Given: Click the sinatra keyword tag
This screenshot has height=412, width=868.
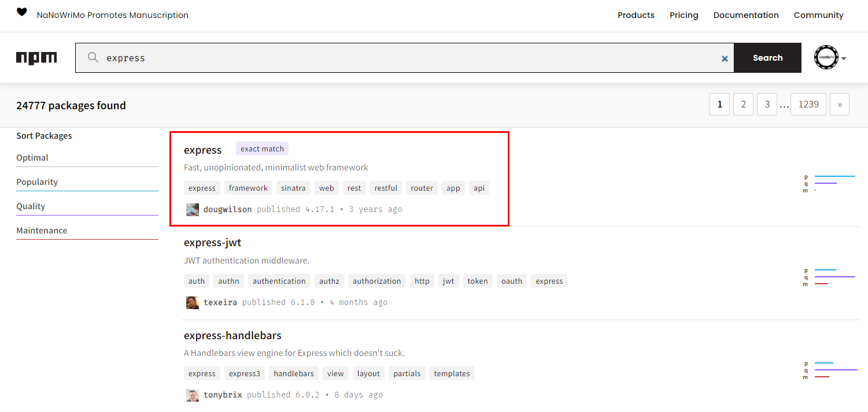Looking at the screenshot, I should click(x=293, y=188).
